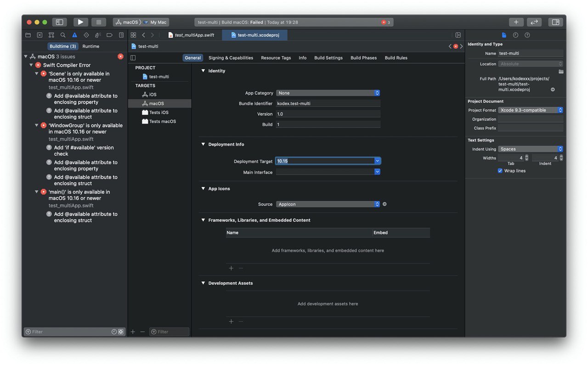Switch to Runtime issues
This screenshot has height=366, width=588.
tap(91, 46)
